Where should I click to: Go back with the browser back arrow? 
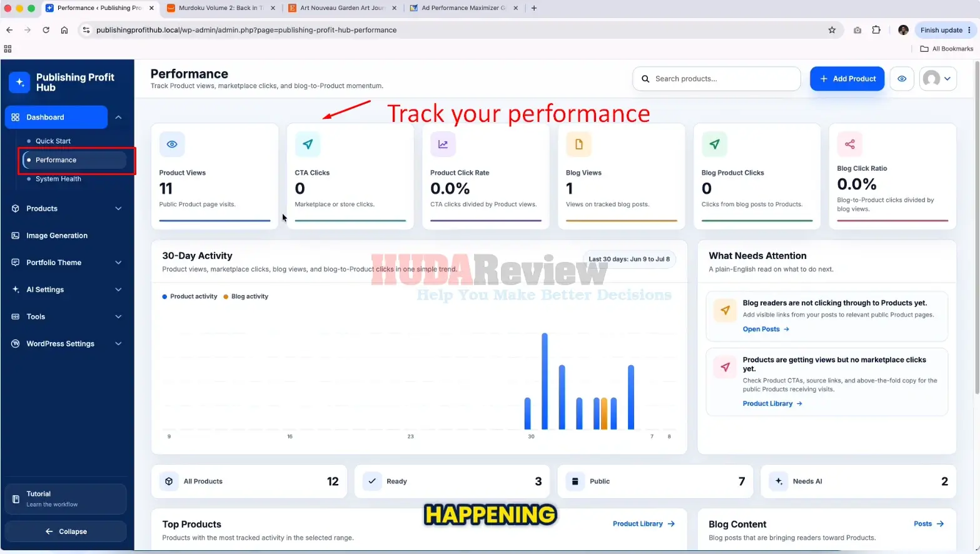[9, 30]
